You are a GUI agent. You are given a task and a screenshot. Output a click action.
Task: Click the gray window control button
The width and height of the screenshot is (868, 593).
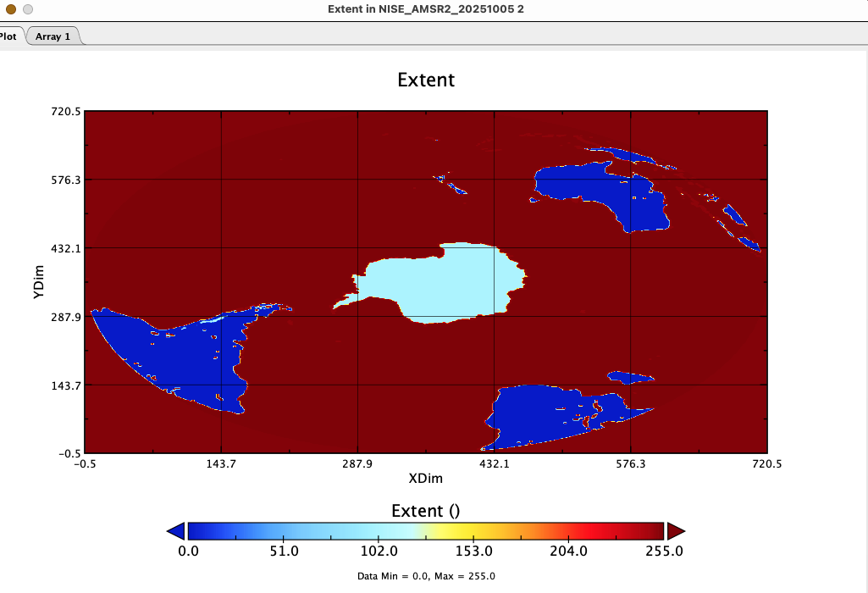point(27,10)
